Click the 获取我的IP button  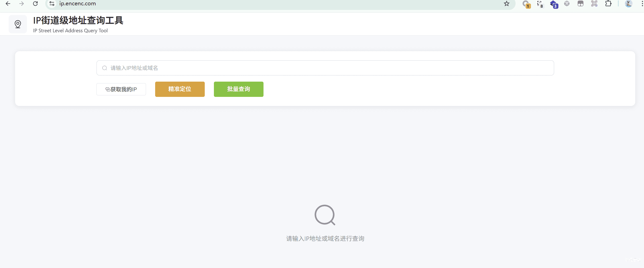(x=121, y=89)
